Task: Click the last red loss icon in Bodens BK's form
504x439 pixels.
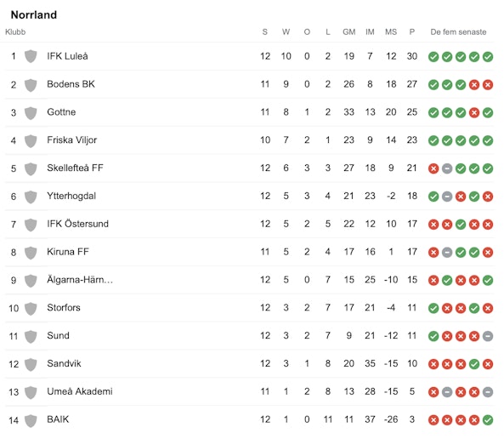Action: coord(488,85)
